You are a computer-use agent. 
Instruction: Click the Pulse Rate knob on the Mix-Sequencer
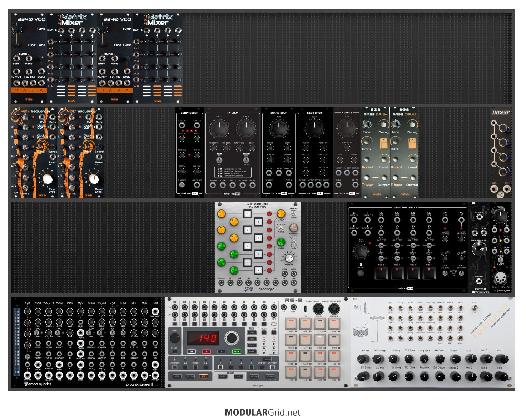[x=294, y=228]
